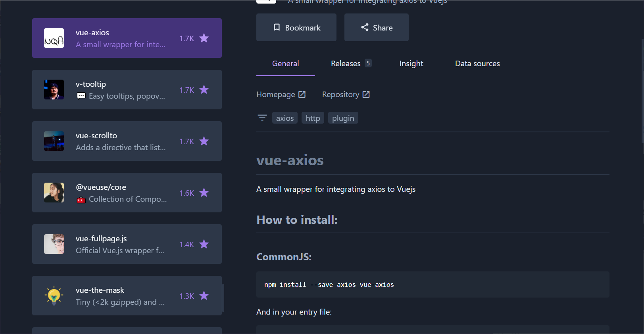
Task: Select the http tag
Action: point(313,118)
